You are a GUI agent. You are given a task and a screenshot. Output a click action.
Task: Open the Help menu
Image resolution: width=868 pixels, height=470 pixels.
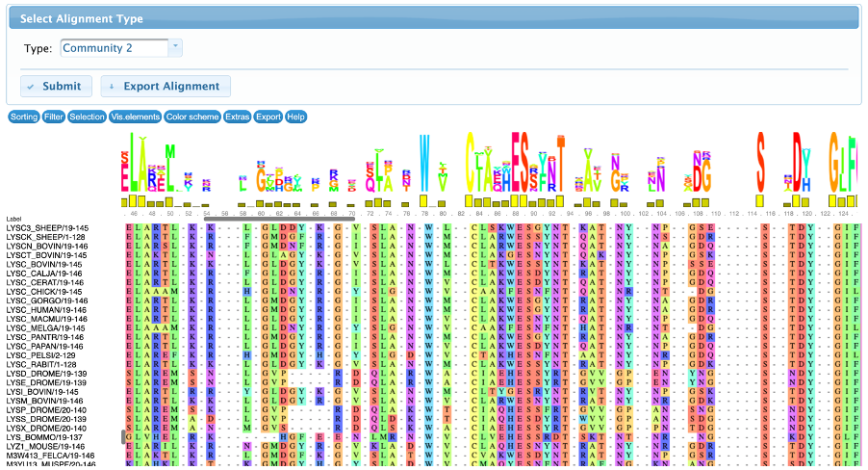296,117
